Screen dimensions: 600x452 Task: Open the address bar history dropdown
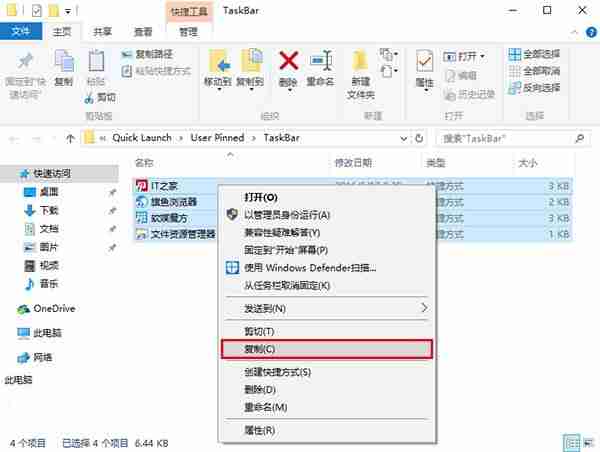click(403, 139)
